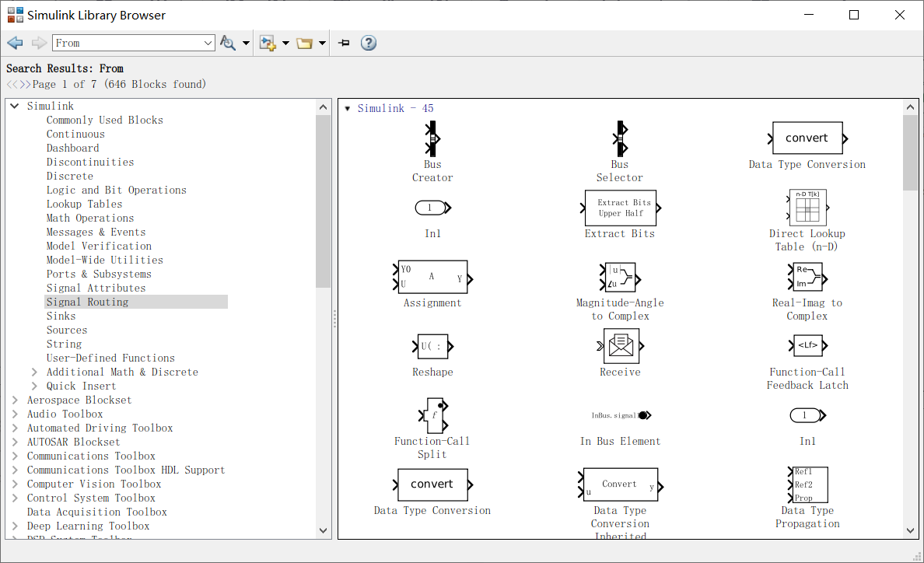The height and width of the screenshot is (563, 924).
Task: Expand the Quick Insert node
Action: pyautogui.click(x=34, y=386)
